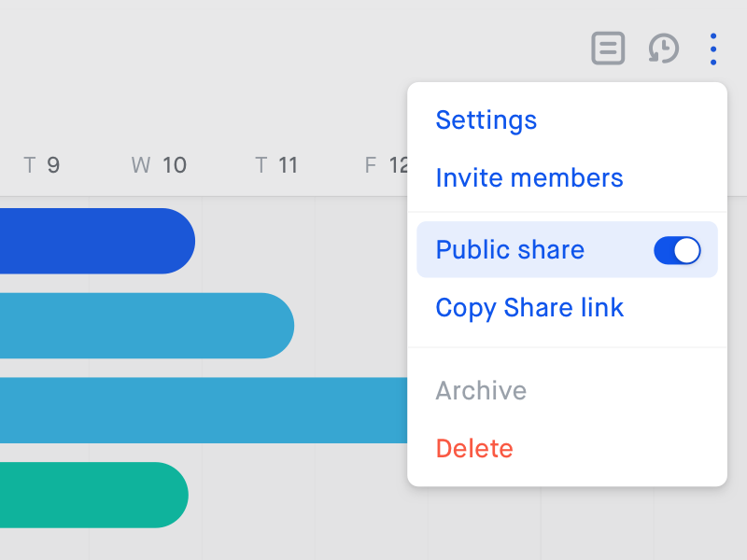Select the Tuesday 9 date header
This screenshot has width=747, height=560.
click(x=42, y=166)
